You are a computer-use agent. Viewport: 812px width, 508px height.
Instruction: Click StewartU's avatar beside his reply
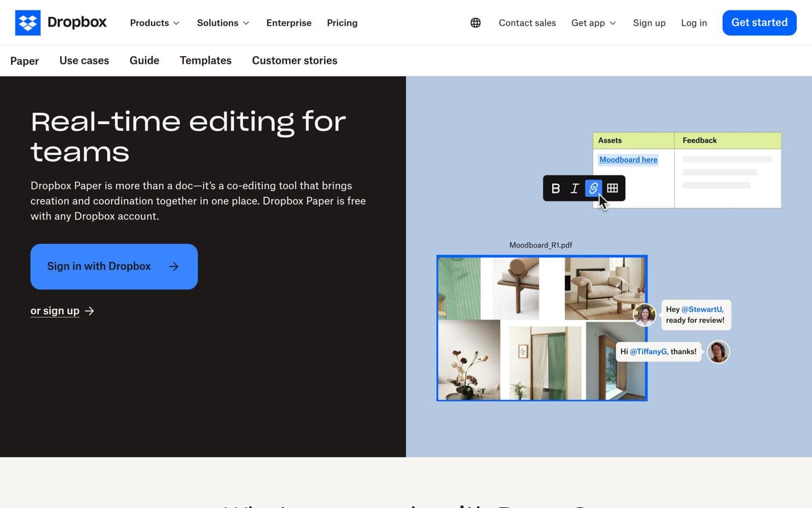(718, 351)
